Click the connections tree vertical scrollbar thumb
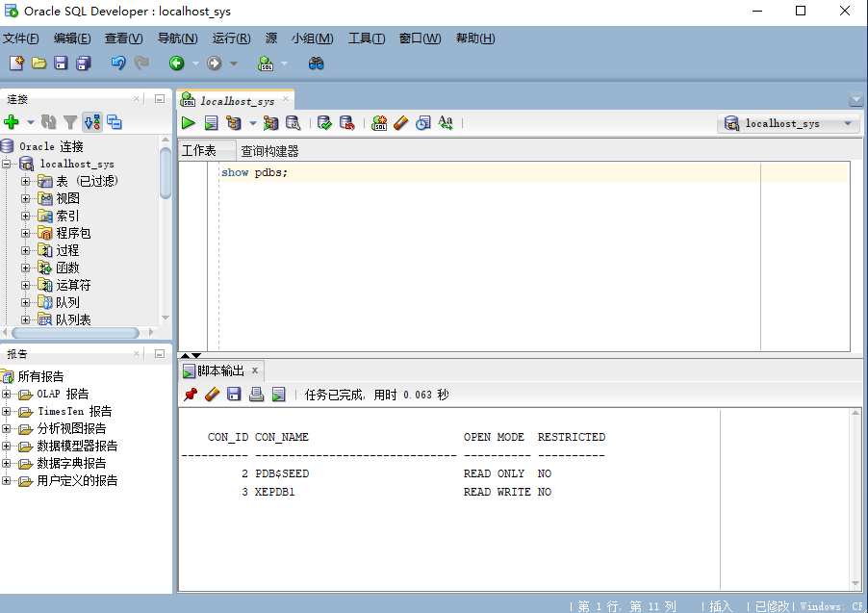The image size is (868, 613). pos(166,173)
